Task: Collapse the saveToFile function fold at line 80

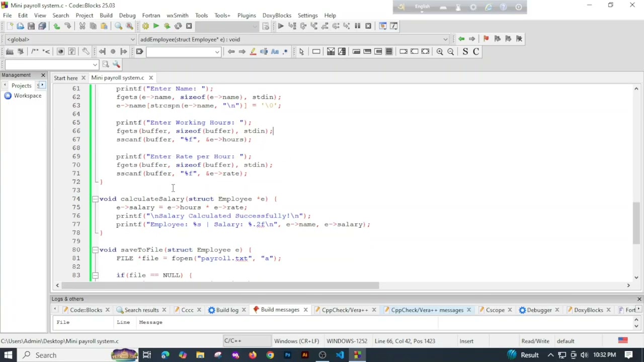Action: pos(95,250)
